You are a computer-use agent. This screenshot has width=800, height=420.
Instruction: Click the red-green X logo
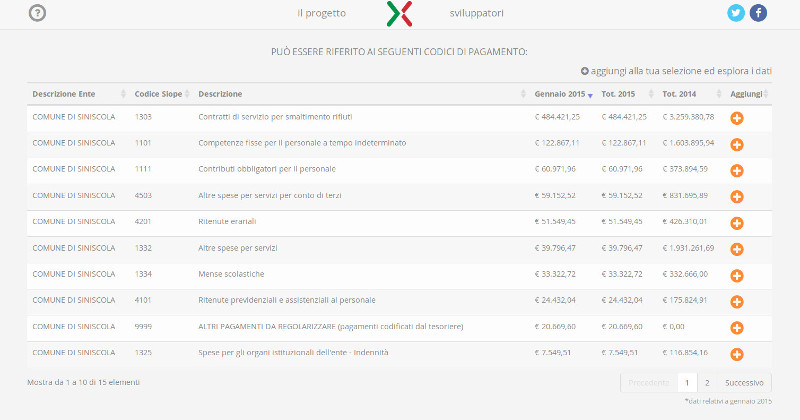(x=399, y=14)
